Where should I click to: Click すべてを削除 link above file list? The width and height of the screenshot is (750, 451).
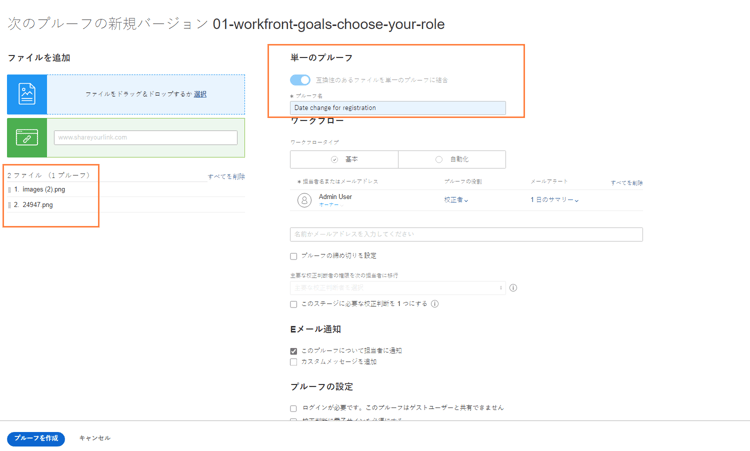click(226, 176)
